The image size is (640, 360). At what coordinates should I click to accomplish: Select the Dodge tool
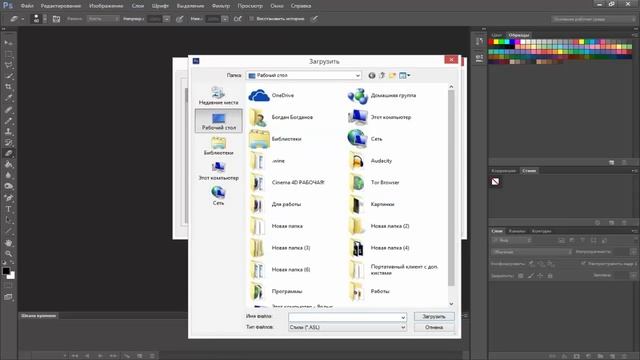point(8,187)
